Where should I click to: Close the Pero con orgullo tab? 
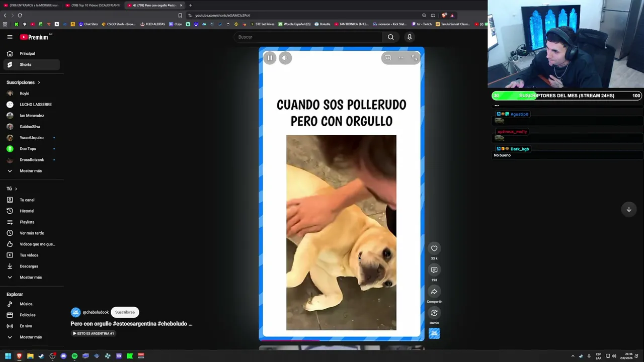pyautogui.click(x=181, y=5)
